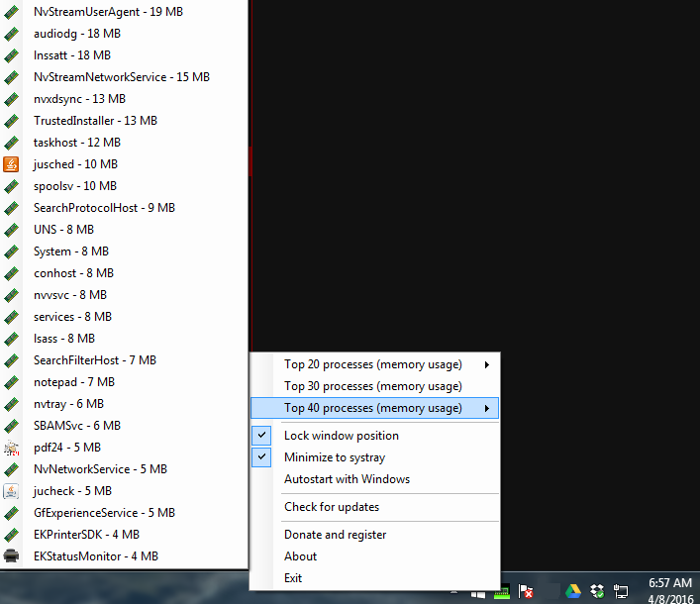Select the 'lsass - 8 MB' entry
The width and height of the screenshot is (700, 604).
(124, 339)
